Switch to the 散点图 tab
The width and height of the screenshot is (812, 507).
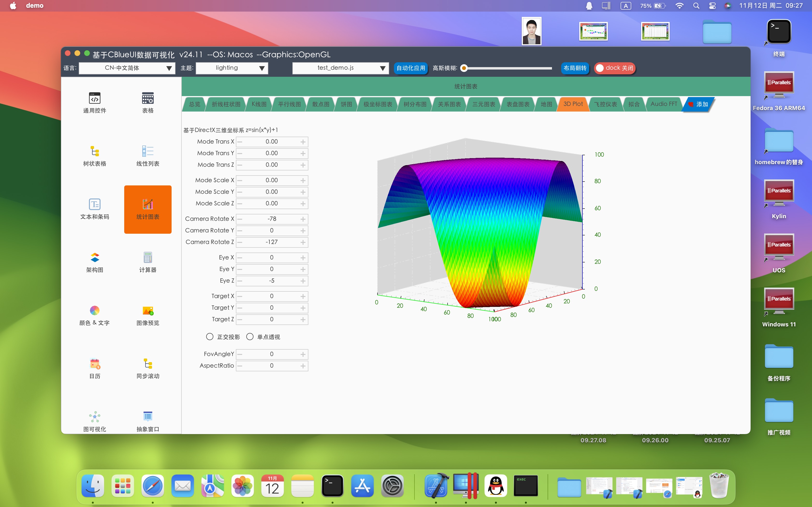coord(320,104)
